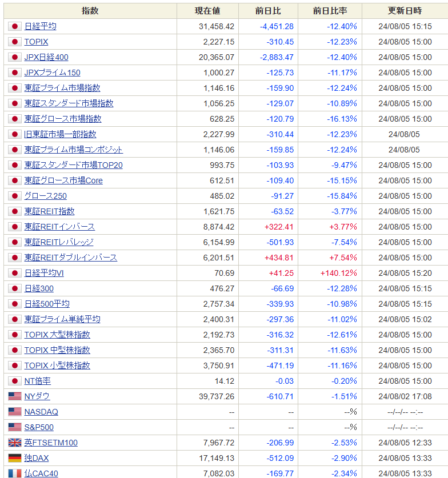Click the US flag beside NYダウ
Viewport: 448px width, 478px height.
click(15, 396)
